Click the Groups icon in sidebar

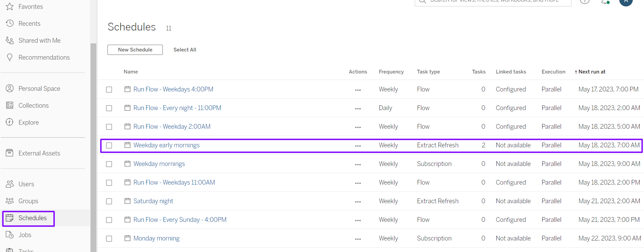pos(10,201)
